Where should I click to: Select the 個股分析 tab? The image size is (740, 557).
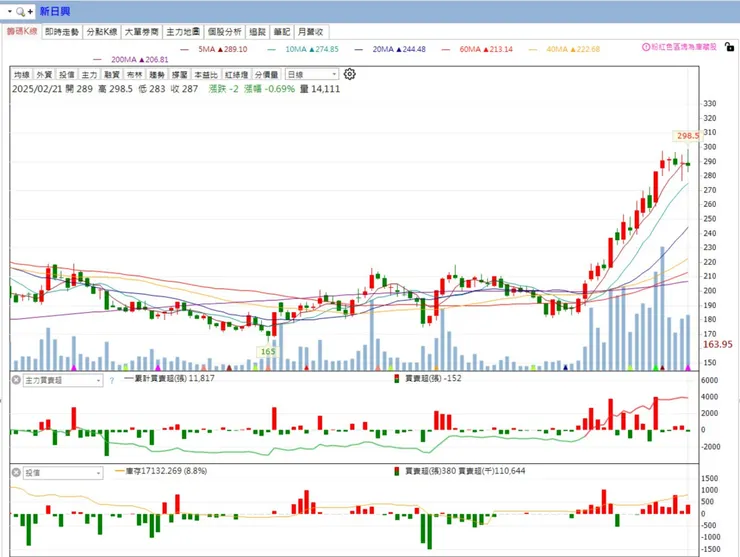(225, 32)
